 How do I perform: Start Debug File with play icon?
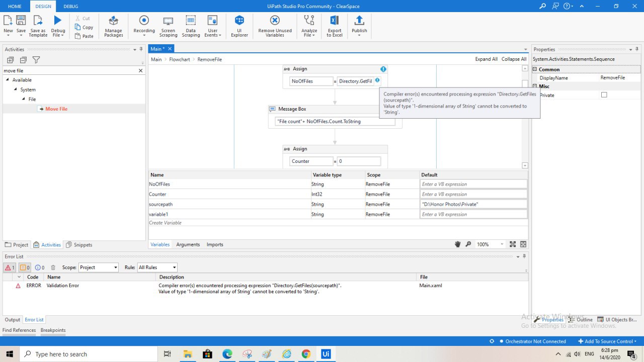[58, 20]
